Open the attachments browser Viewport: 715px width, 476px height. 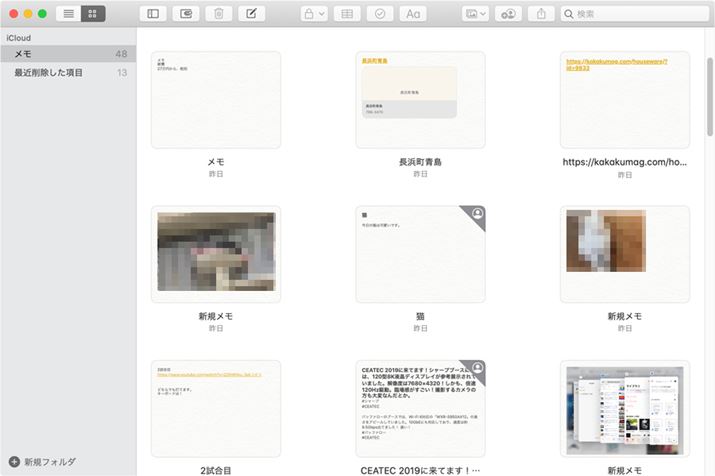[185, 14]
